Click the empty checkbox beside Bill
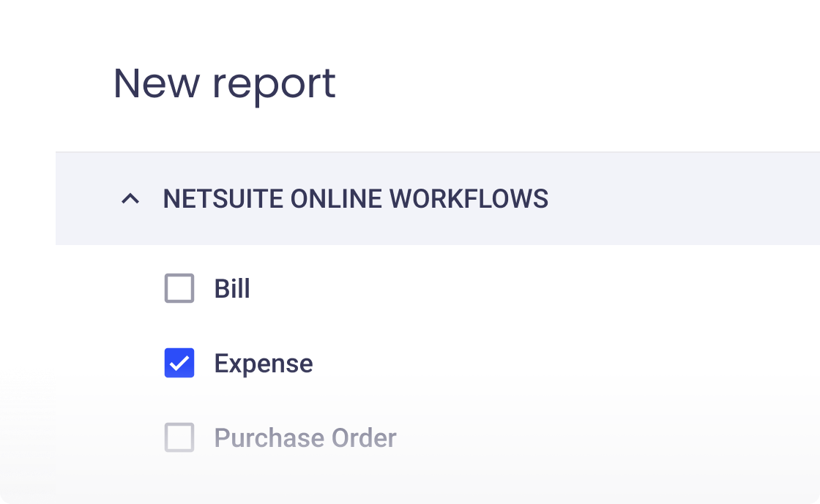The height and width of the screenshot is (504, 820). (x=179, y=288)
